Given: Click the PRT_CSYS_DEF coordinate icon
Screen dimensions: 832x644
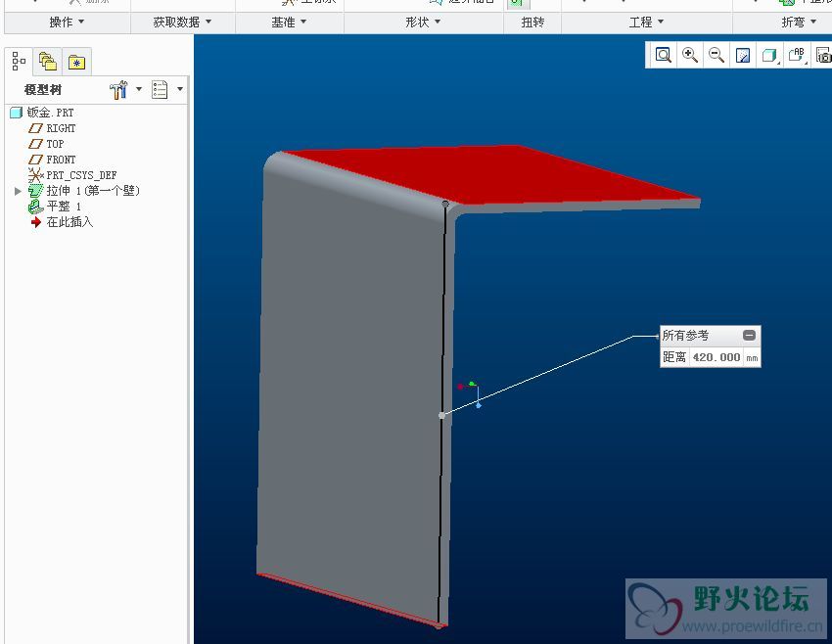Looking at the screenshot, I should click(x=35, y=175).
